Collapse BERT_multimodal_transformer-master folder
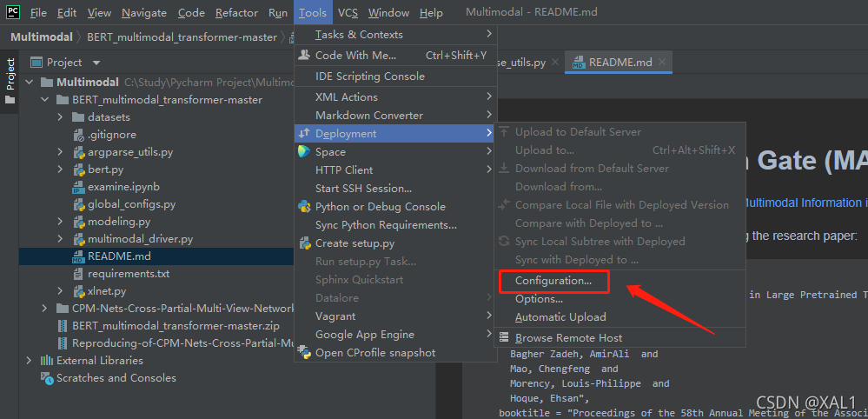The image size is (868, 419). (x=45, y=100)
